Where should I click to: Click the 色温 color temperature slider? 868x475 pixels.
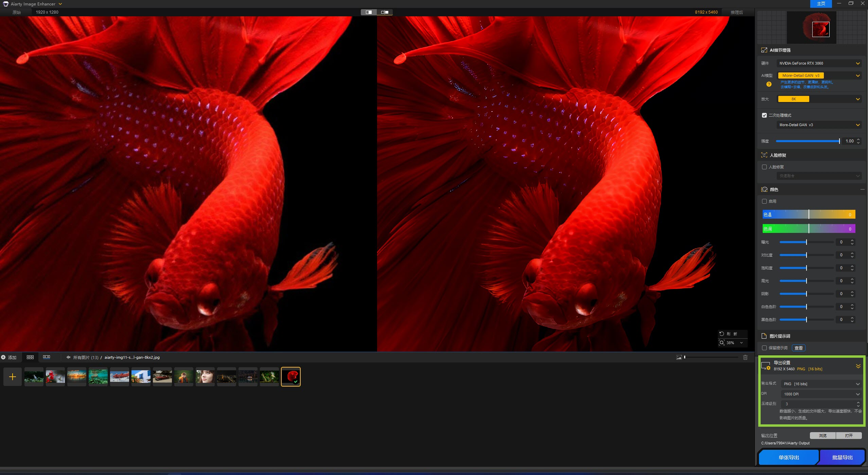coord(809,215)
